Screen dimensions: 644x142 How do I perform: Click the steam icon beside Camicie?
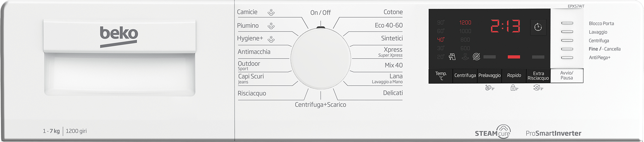point(271,12)
